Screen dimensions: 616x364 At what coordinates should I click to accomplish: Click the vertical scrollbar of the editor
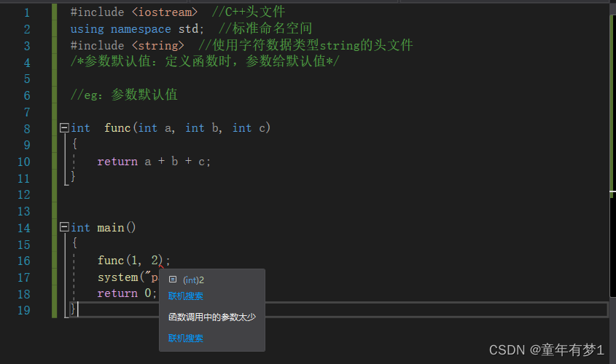pyautogui.click(x=612, y=157)
